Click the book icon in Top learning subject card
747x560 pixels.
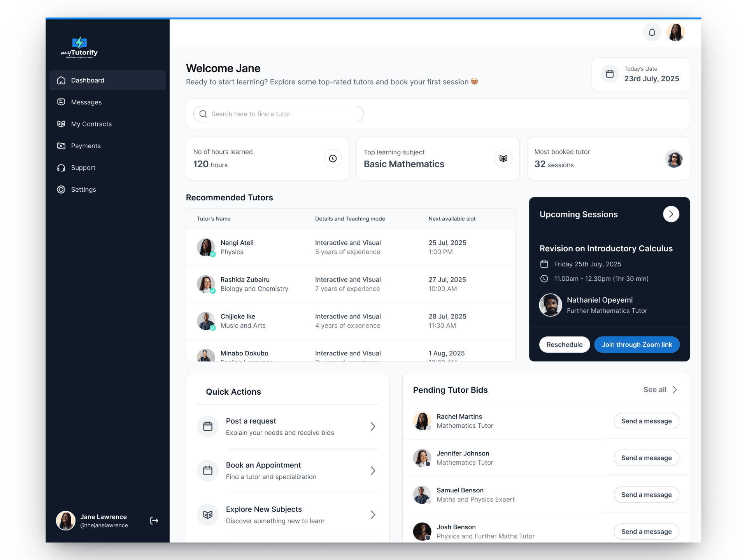pos(503,158)
